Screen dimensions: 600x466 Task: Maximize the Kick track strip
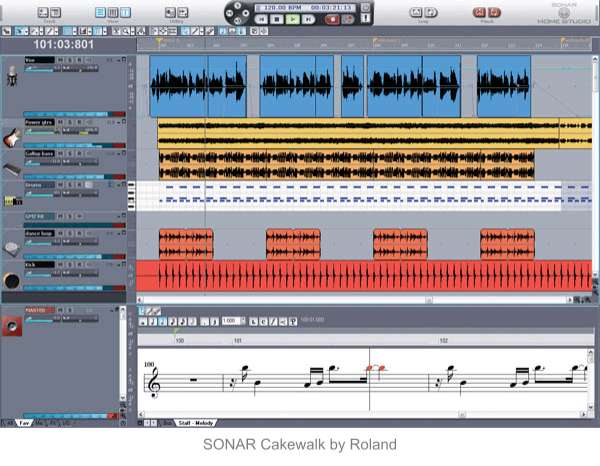coord(124,264)
